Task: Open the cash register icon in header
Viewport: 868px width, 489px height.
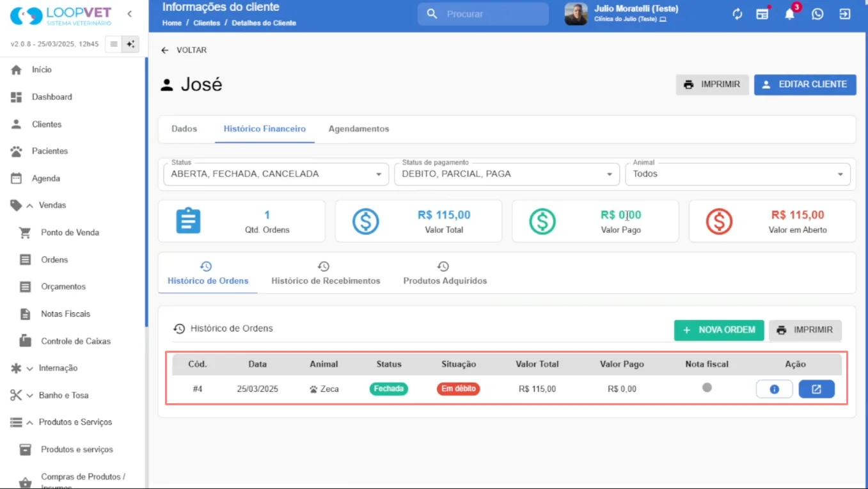Action: 762,14
